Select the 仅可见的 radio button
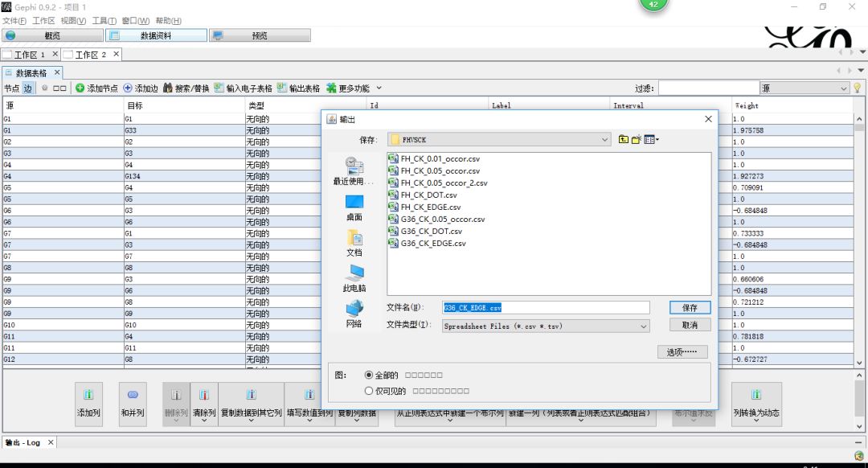 369,391
